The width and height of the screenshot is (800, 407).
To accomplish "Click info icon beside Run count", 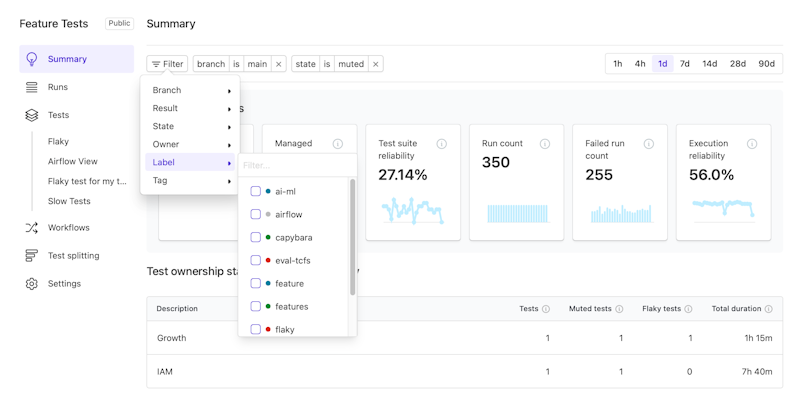I will 545,144.
